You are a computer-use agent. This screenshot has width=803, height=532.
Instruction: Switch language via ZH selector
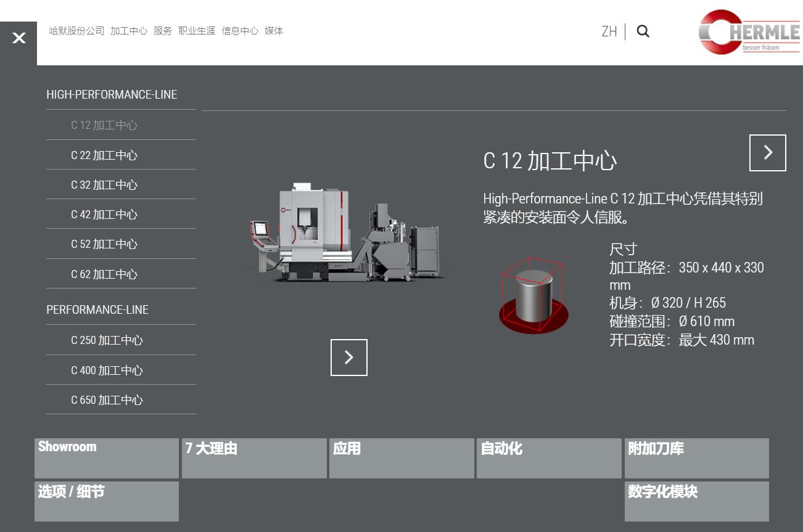click(x=609, y=31)
